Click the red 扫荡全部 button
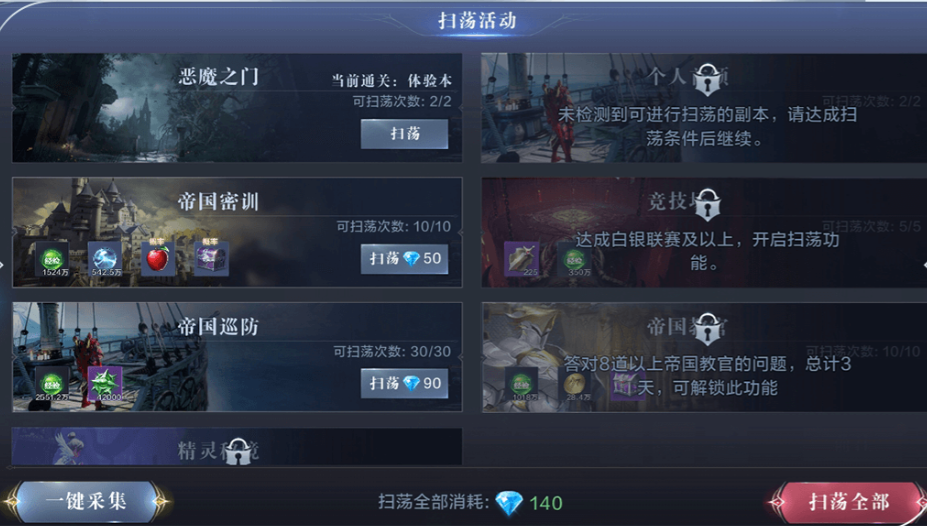Screen dimensions: 927x526 (x=849, y=502)
